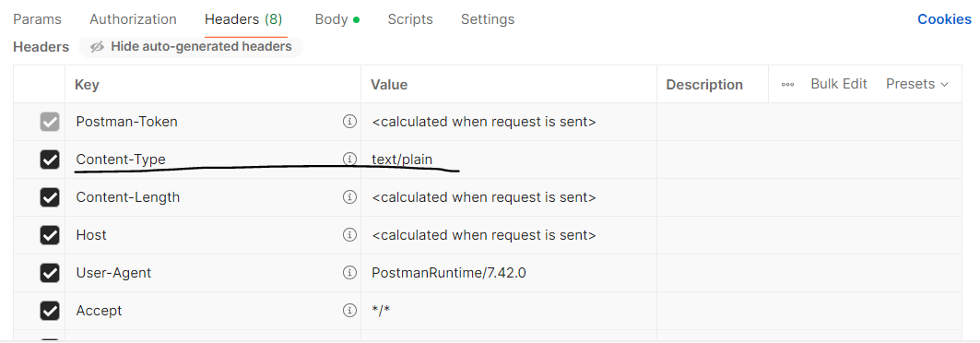Toggle the Postman-Token header checkbox
Image resolution: width=980 pixels, height=343 pixels.
(x=50, y=122)
